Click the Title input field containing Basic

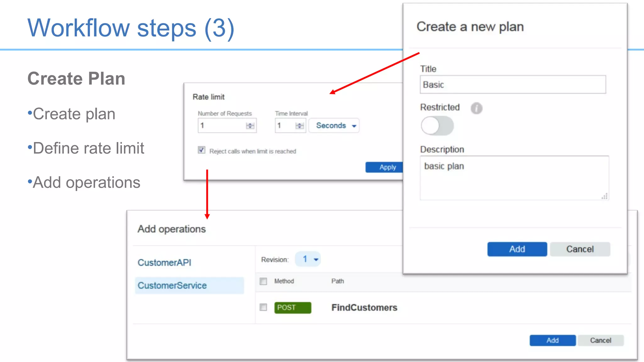513,85
